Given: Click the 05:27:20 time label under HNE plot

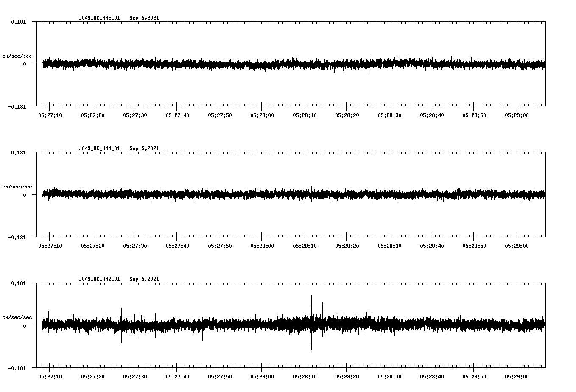Looking at the screenshot, I should tap(92, 115).
